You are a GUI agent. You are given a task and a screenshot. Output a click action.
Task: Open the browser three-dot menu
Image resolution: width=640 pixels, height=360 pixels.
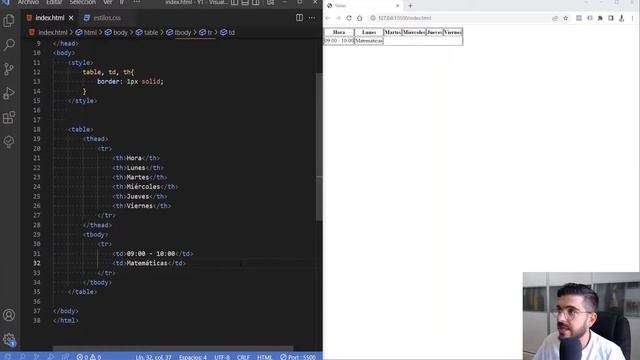pos(632,18)
